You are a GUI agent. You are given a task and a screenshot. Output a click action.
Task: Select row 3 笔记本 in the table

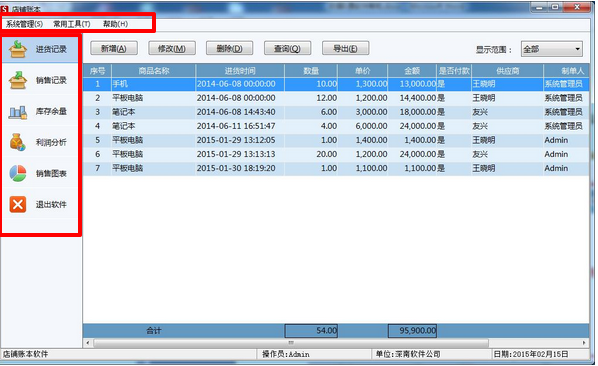pyautogui.click(x=336, y=112)
